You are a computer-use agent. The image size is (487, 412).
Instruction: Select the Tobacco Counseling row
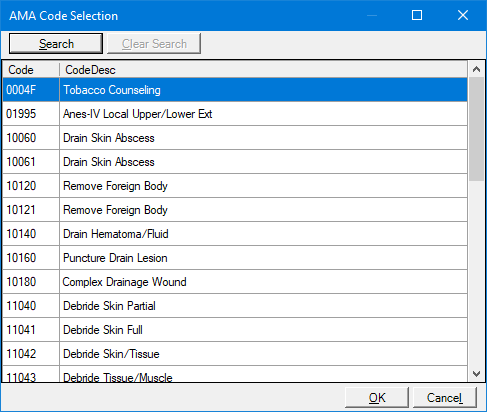(235, 90)
